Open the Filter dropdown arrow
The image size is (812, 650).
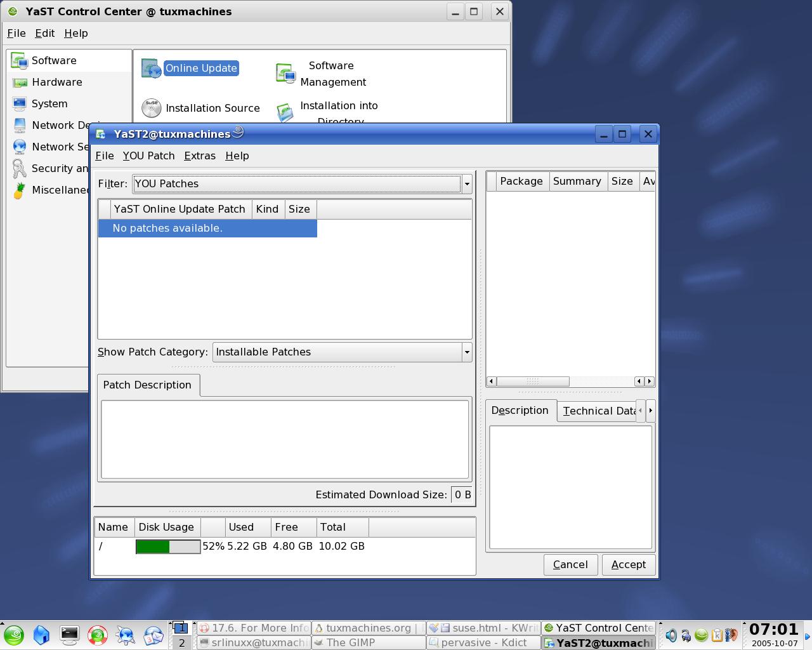pos(467,184)
